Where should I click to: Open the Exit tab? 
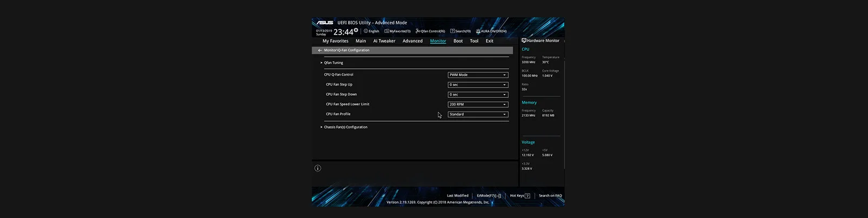[x=489, y=41]
